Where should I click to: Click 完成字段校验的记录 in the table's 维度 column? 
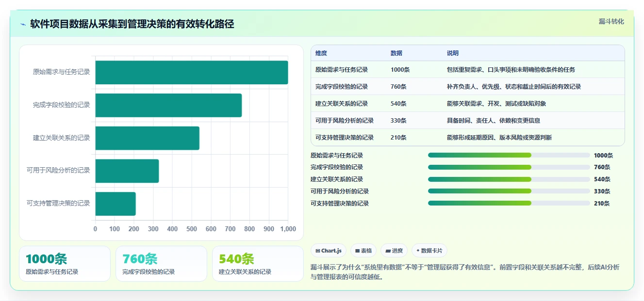click(x=342, y=87)
